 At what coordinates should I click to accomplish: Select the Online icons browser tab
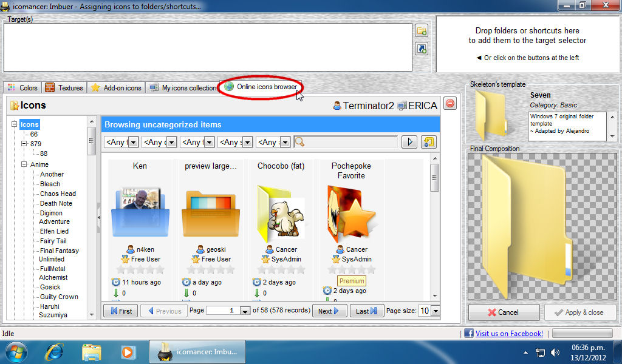[x=260, y=87]
